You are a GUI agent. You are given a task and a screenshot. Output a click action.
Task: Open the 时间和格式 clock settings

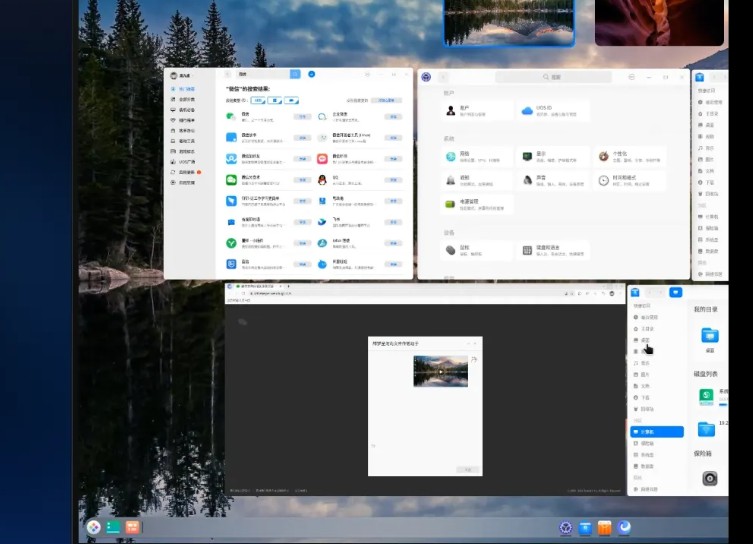tap(604, 180)
